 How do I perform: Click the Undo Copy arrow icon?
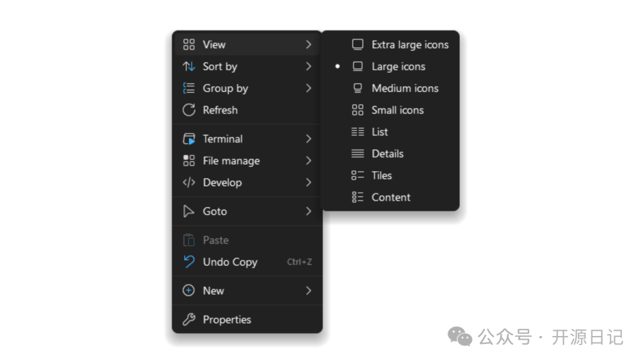click(189, 262)
